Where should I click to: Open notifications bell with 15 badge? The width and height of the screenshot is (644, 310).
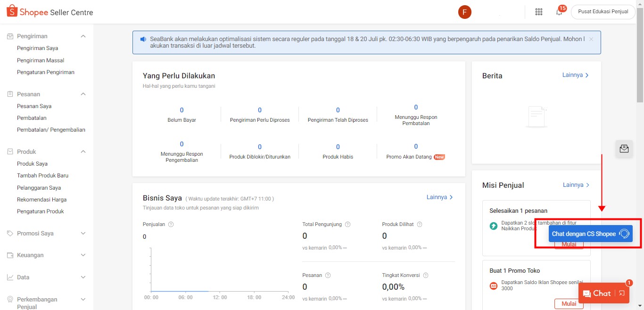coord(560,11)
